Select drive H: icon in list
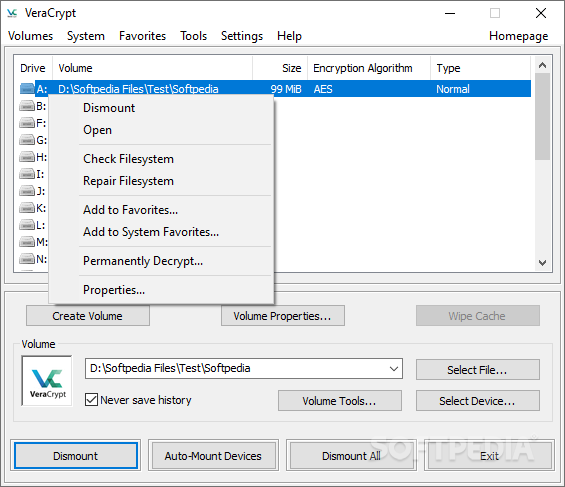The image size is (565, 487). tap(27, 157)
